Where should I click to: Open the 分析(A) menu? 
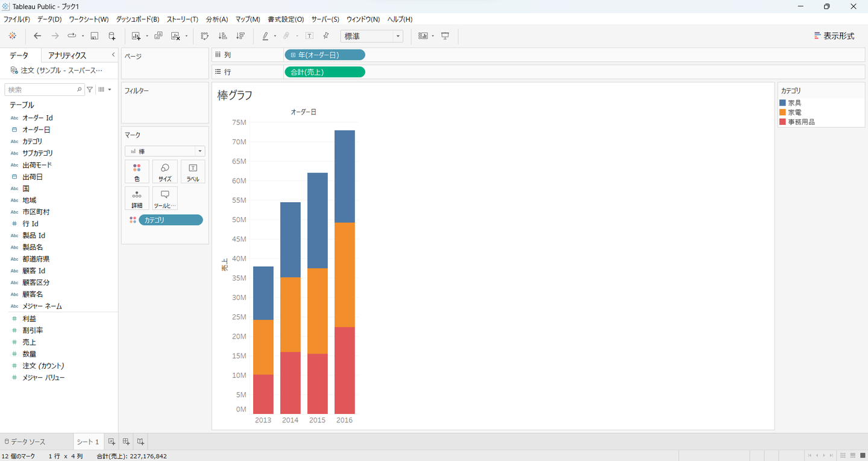click(x=216, y=19)
